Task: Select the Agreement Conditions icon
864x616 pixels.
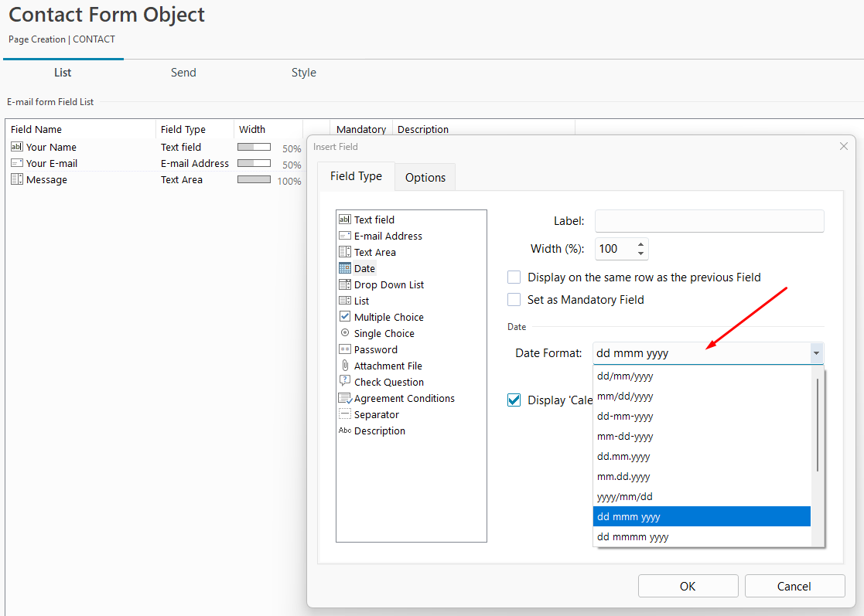Action: pyautogui.click(x=345, y=398)
